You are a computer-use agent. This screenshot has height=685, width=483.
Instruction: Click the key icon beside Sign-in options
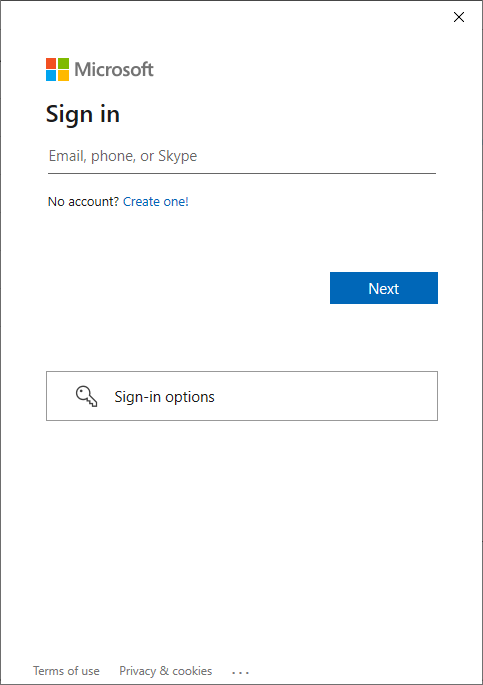pos(86,396)
